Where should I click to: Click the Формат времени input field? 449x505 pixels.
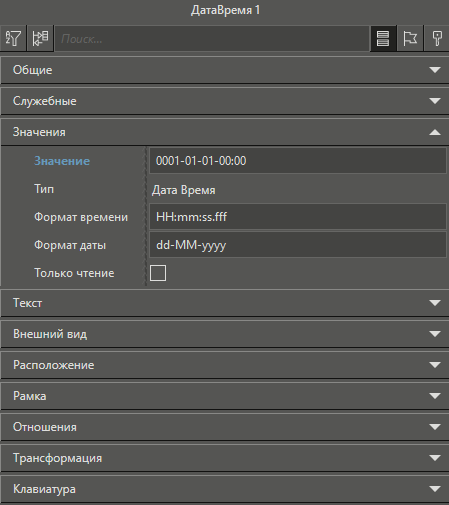click(298, 217)
